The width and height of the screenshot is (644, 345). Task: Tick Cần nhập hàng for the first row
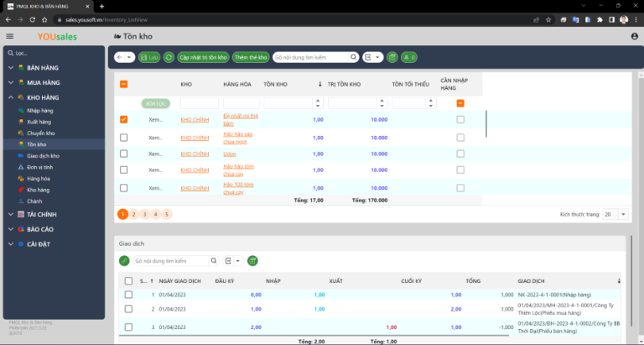point(460,119)
